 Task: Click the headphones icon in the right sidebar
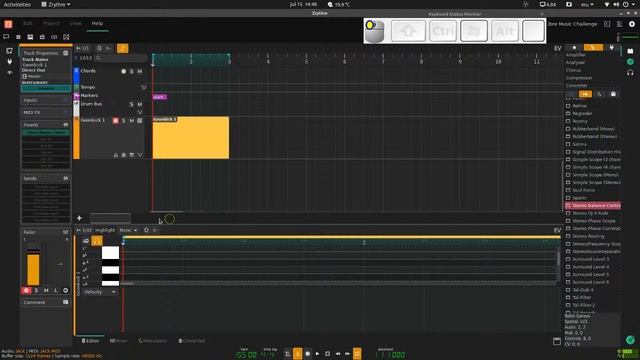click(x=630, y=73)
